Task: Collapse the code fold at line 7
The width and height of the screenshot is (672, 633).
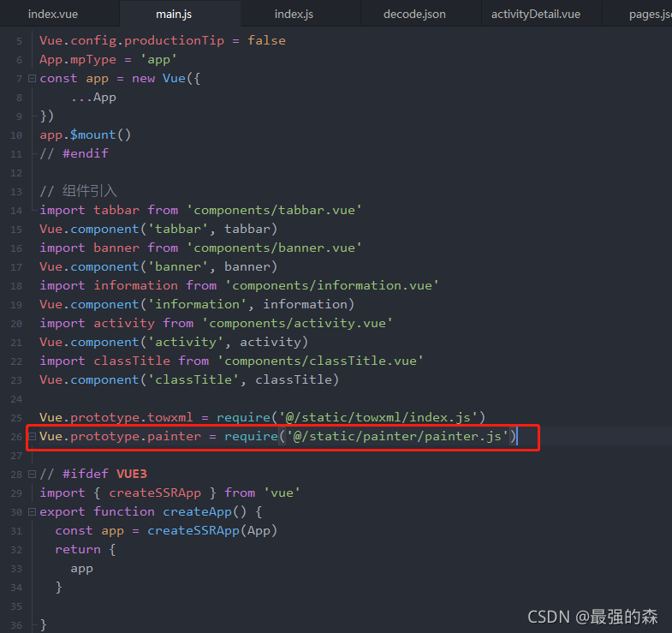Action: (x=32, y=79)
